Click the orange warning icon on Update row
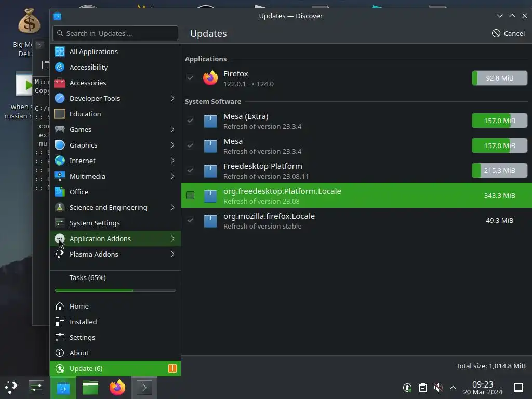The image size is (532, 399). (172, 368)
